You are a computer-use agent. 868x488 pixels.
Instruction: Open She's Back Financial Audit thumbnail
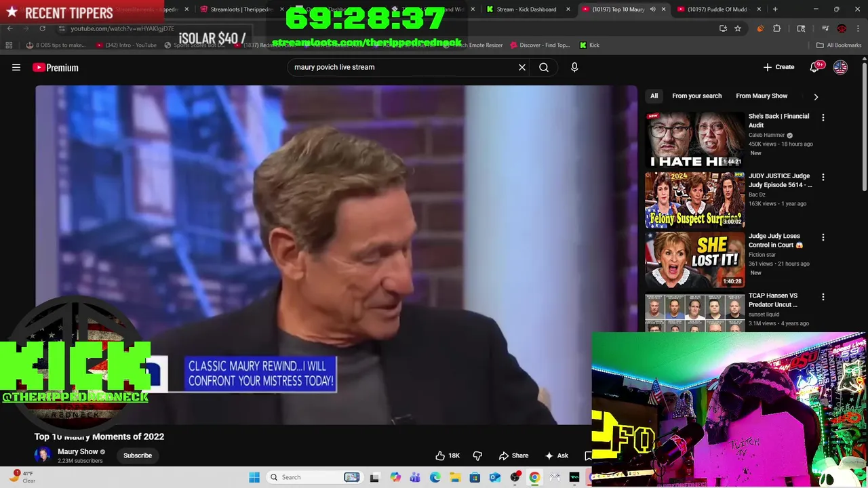[694, 140]
